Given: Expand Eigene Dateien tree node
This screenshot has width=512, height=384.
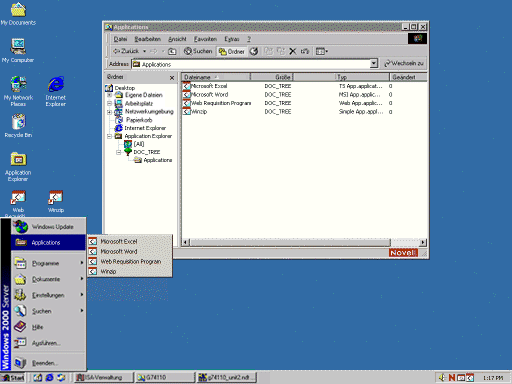Looking at the screenshot, I should click(x=109, y=95).
